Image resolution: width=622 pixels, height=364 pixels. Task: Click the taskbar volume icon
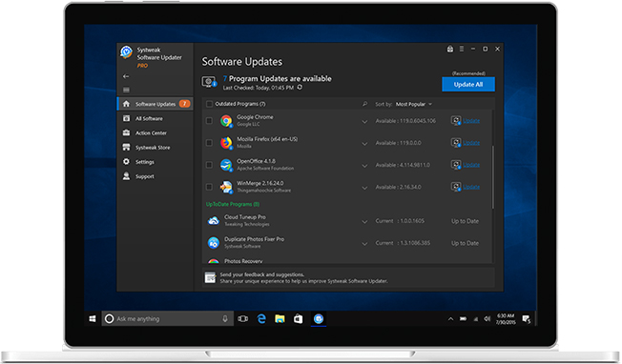487,319
